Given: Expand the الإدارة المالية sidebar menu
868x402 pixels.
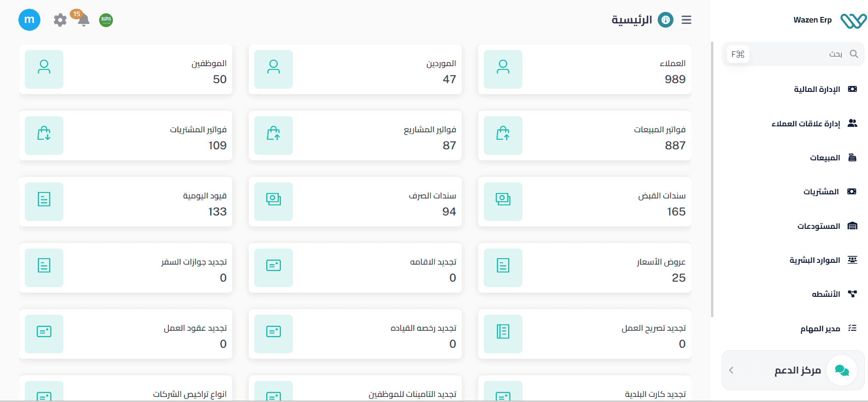Looking at the screenshot, I should [x=817, y=89].
